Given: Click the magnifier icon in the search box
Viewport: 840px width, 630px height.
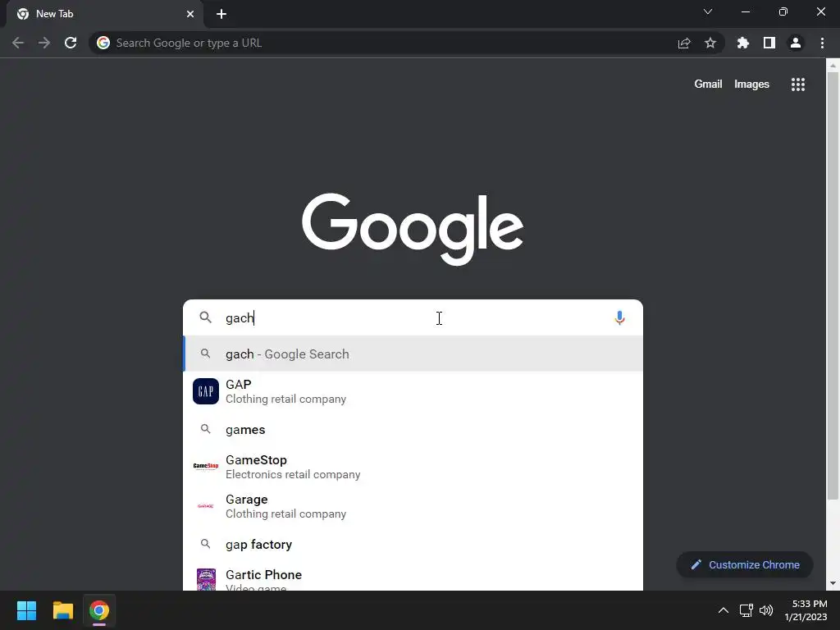Looking at the screenshot, I should tap(206, 317).
